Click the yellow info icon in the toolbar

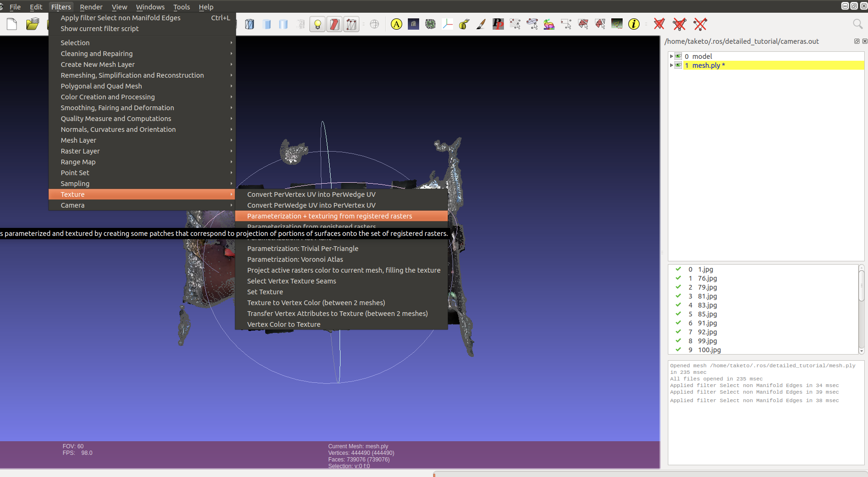634,24
